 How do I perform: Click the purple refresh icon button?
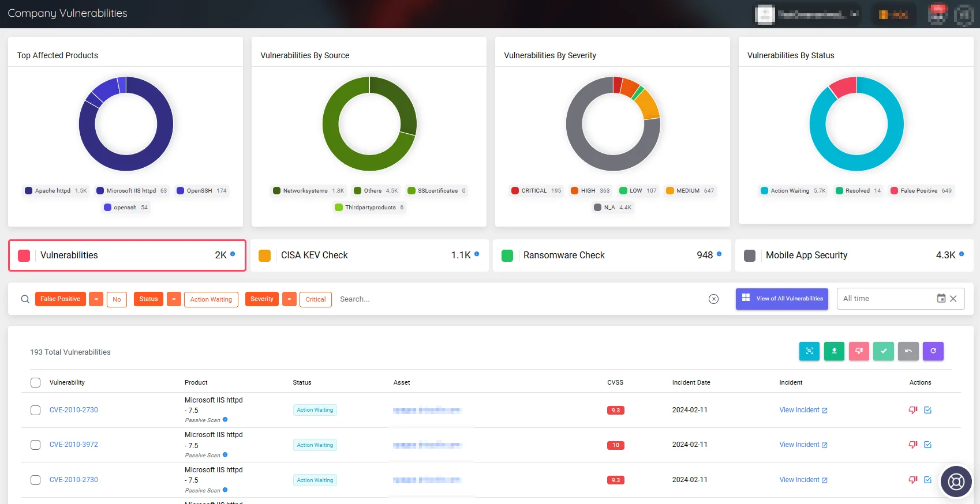933,351
